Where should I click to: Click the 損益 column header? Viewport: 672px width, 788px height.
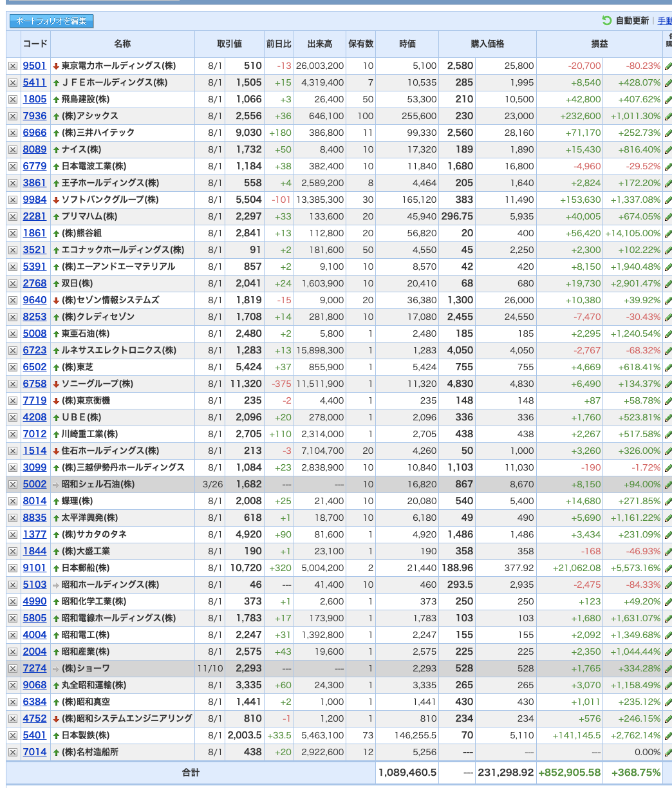[600, 44]
